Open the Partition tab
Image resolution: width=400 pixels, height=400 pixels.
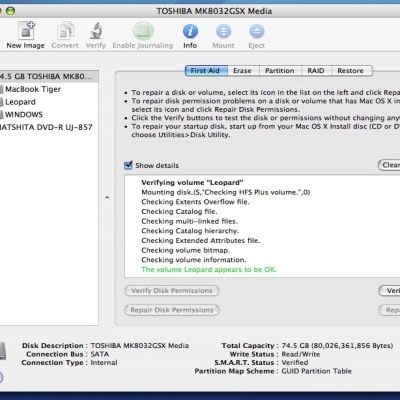(x=280, y=71)
